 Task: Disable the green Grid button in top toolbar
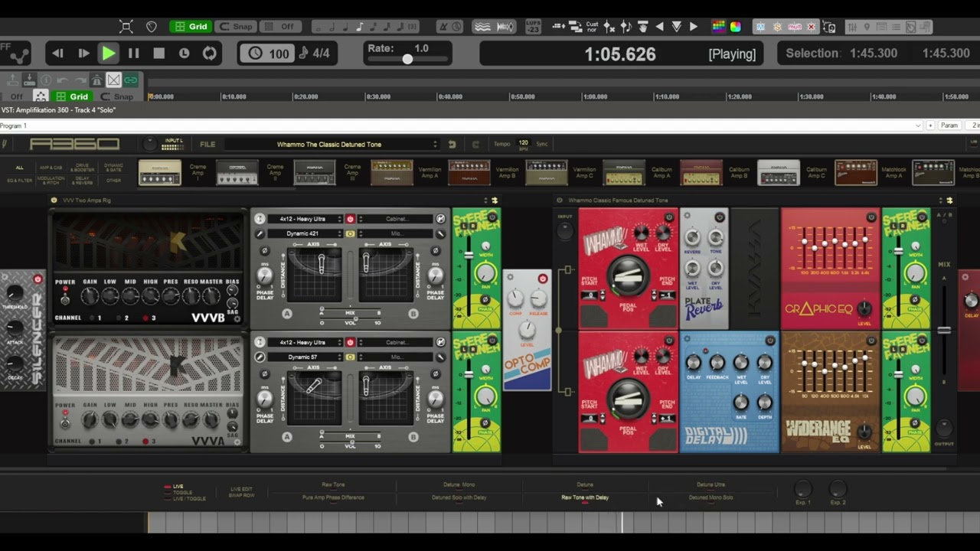[191, 27]
